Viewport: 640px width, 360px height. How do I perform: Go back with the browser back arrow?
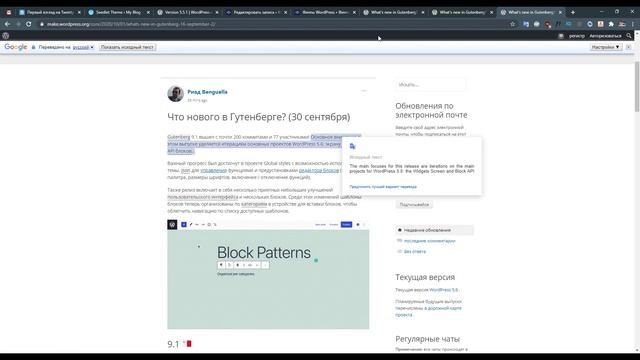pyautogui.click(x=7, y=24)
